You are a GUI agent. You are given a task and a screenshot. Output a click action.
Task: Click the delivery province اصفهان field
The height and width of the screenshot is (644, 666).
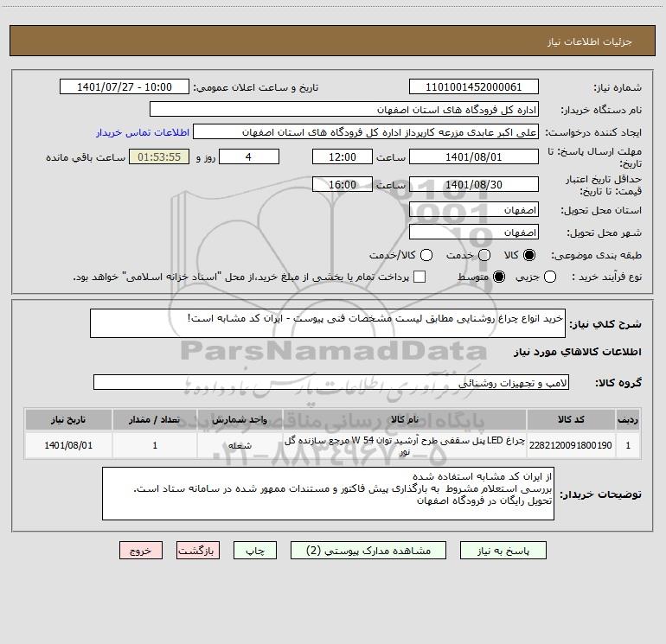tap(474, 210)
